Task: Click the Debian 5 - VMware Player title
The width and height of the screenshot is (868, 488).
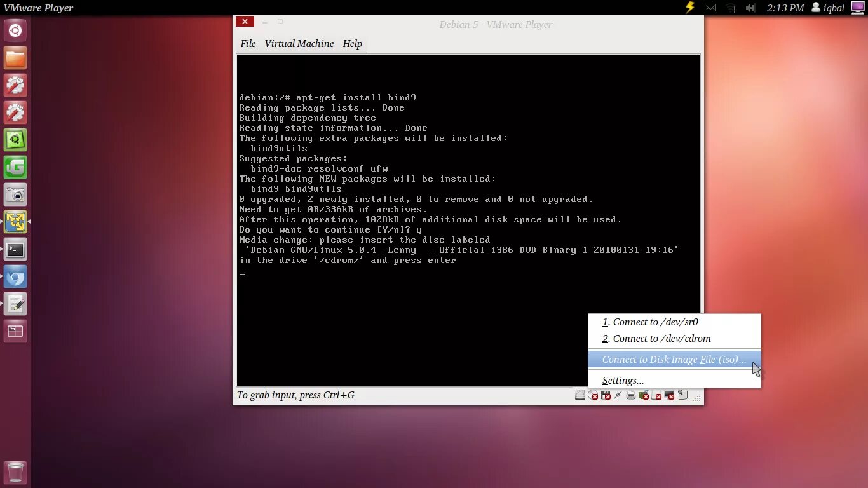Action: click(x=496, y=25)
